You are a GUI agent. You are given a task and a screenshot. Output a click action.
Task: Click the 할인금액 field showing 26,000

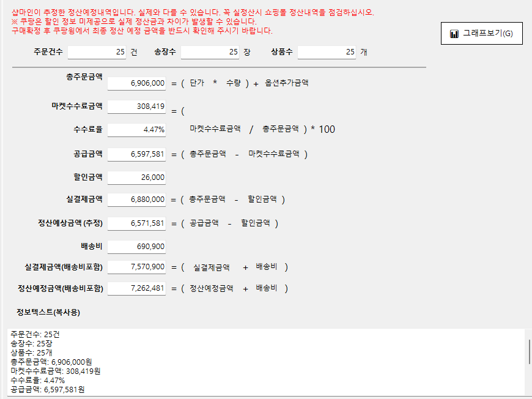[x=136, y=177]
